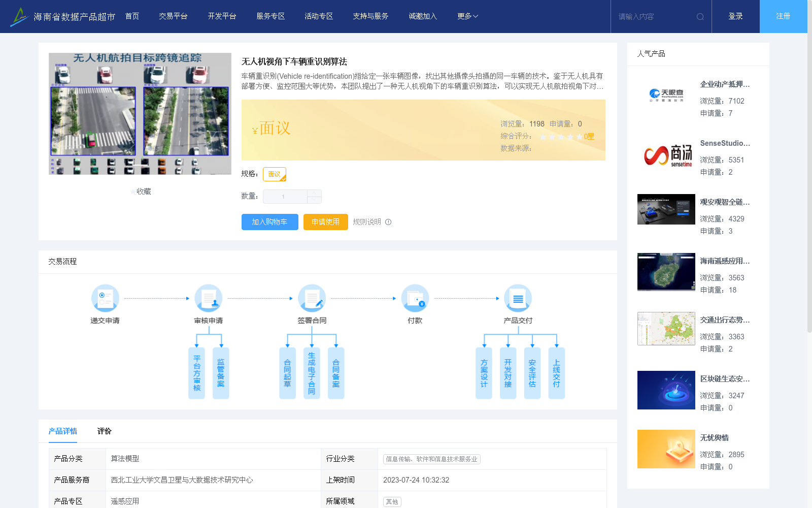
Task: Click the 加入购物车 button
Action: 270,222
